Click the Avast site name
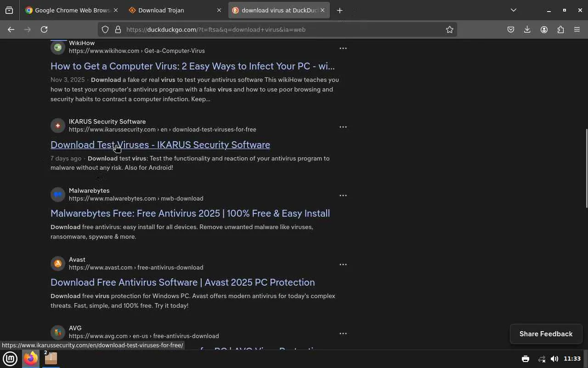 [x=77, y=260]
